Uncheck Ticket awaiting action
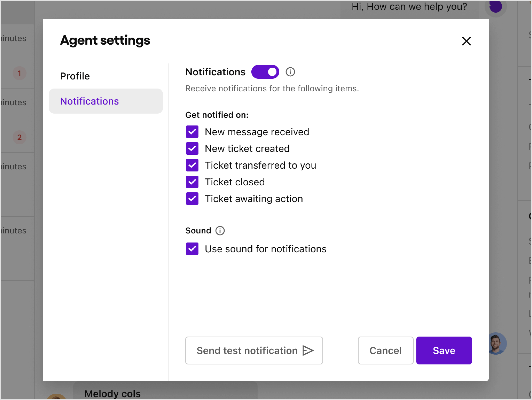The image size is (532, 400). [x=192, y=199]
